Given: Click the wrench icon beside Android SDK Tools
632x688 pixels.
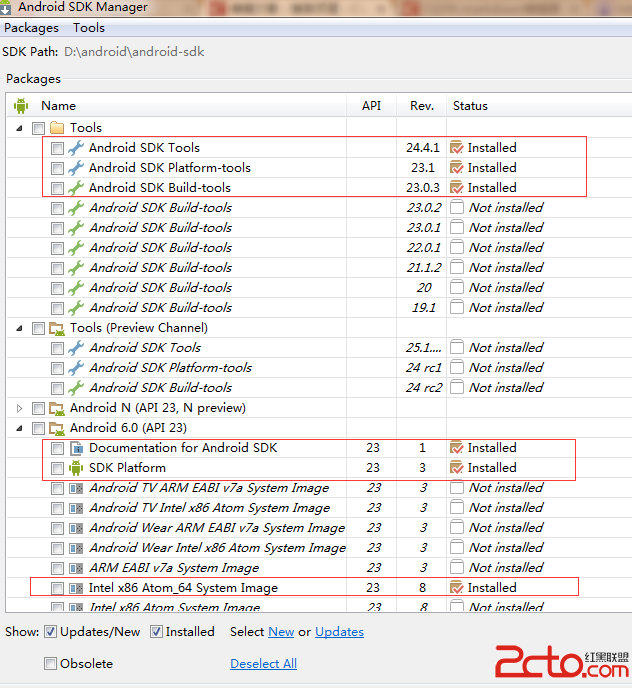Looking at the screenshot, I should pos(76,148).
